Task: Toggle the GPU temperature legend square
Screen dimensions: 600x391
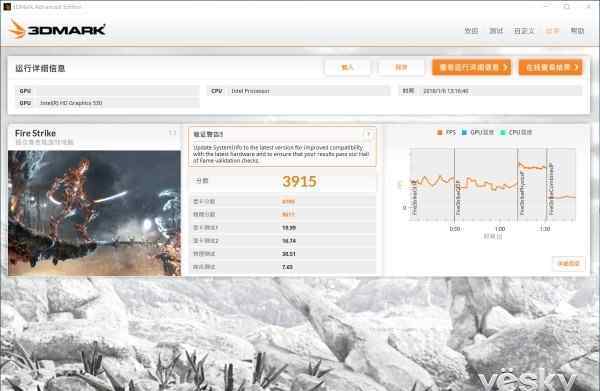Action: coord(464,132)
